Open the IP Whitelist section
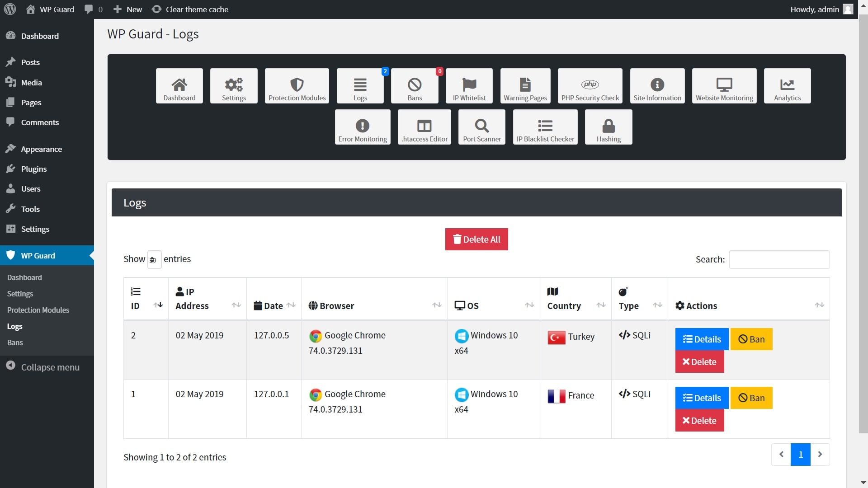The image size is (868, 488). [469, 85]
